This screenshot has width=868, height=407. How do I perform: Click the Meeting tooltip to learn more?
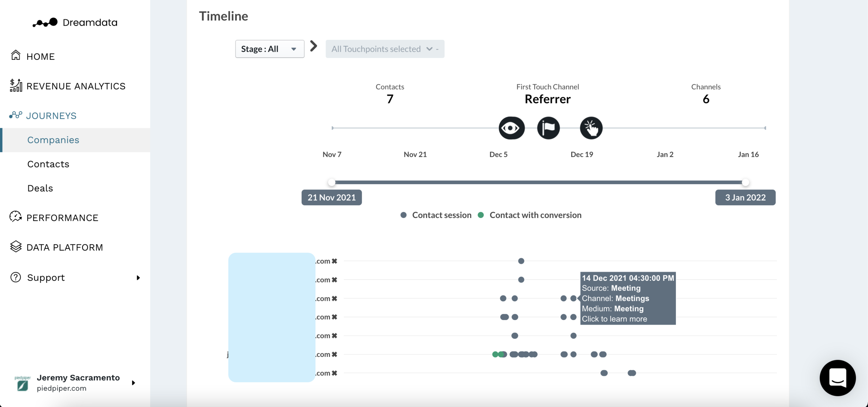tap(628, 298)
